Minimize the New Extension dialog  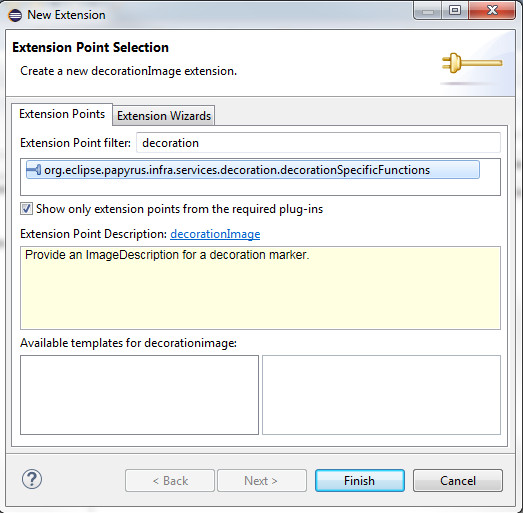pyautogui.click(x=428, y=11)
